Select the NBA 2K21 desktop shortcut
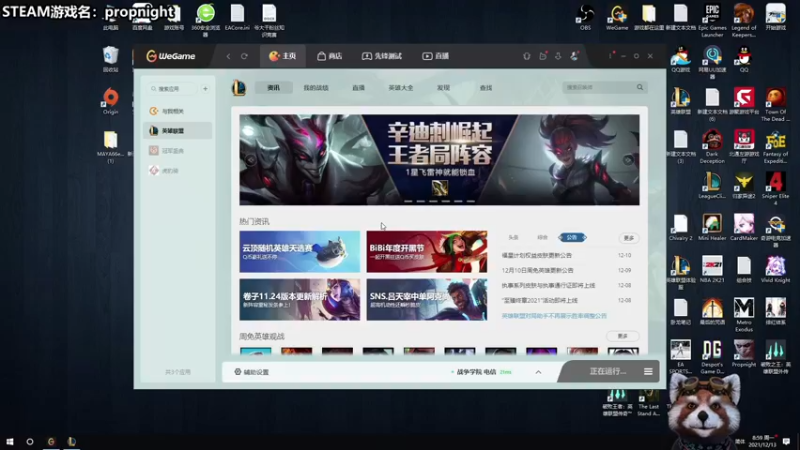 [x=712, y=269]
